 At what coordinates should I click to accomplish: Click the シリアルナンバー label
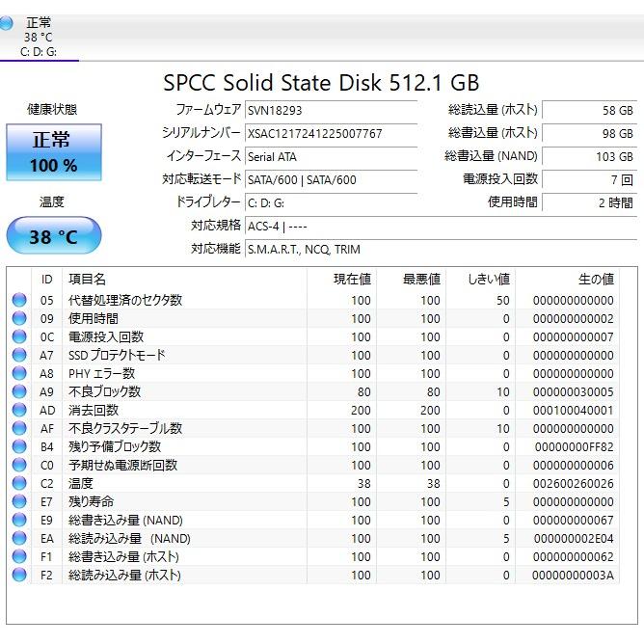(201, 132)
